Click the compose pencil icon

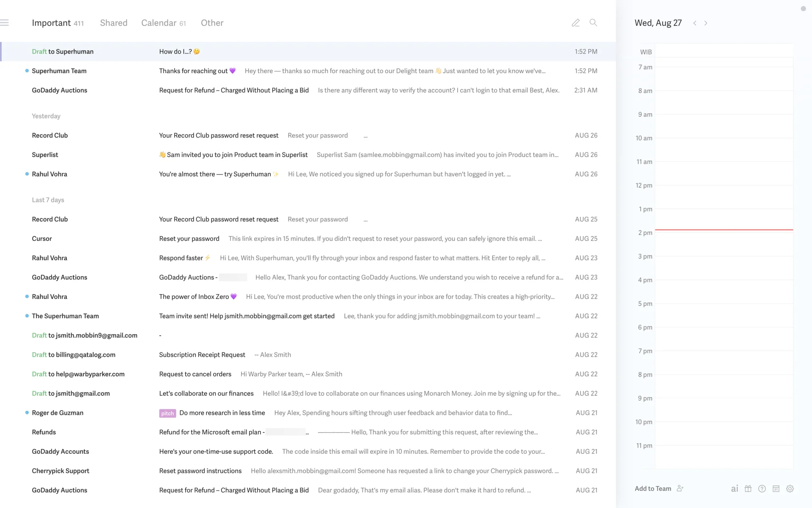pyautogui.click(x=576, y=23)
